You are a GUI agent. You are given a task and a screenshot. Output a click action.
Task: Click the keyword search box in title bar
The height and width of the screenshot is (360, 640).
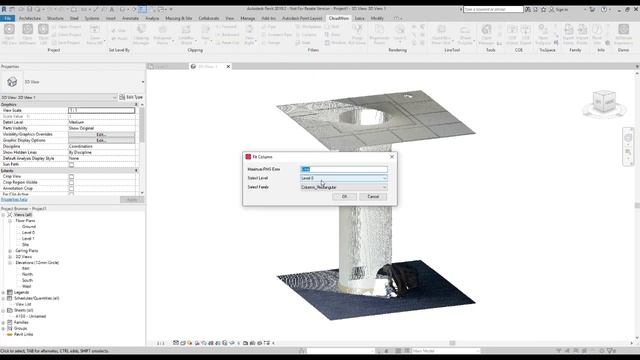click(493, 9)
